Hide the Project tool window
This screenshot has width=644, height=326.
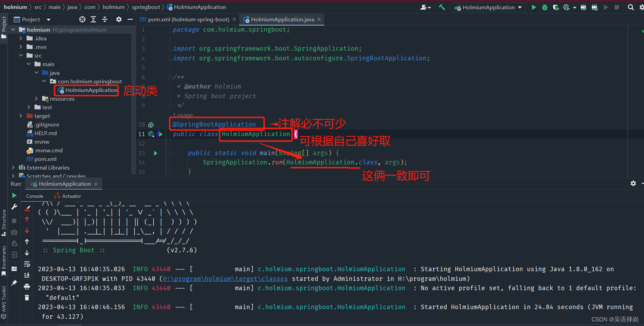pos(130,19)
